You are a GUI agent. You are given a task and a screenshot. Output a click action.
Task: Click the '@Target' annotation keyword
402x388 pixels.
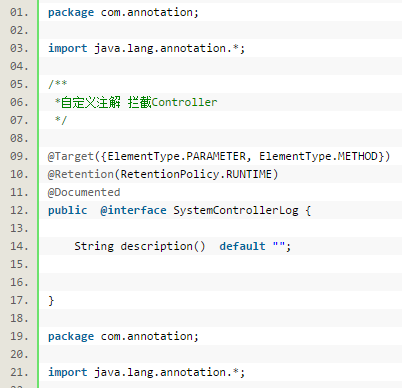click(71, 157)
